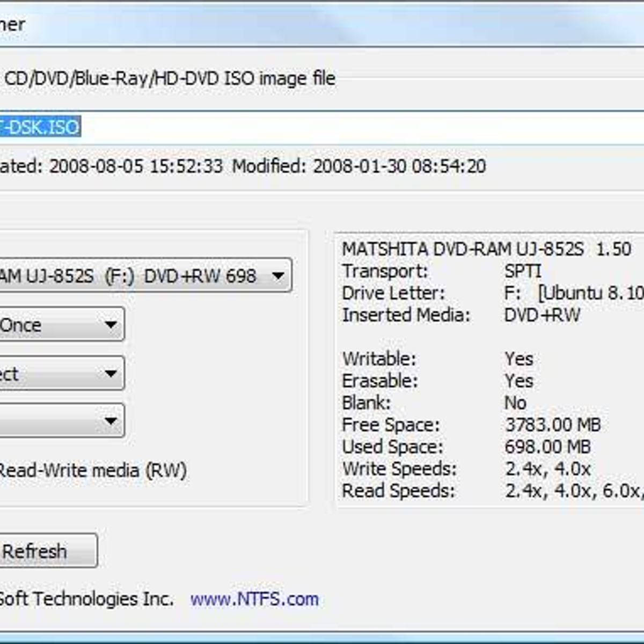The width and height of the screenshot is (644, 644).
Task: Open the dropdown ending in "ect"
Action: (x=62, y=374)
